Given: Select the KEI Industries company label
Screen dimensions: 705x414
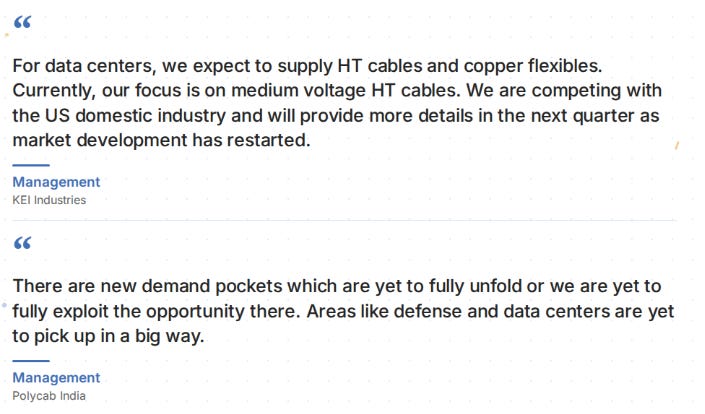Looking at the screenshot, I should tap(49, 200).
